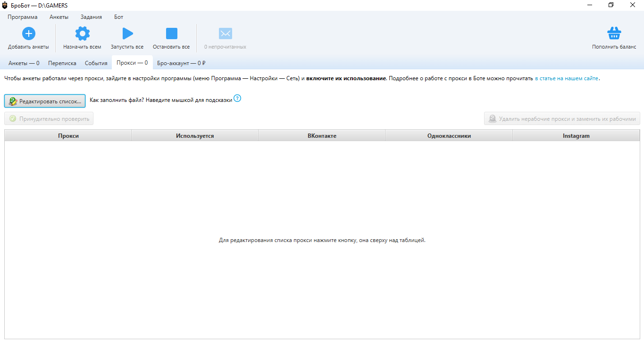
Task: Open the unread messages envelope icon
Action: coord(225,33)
